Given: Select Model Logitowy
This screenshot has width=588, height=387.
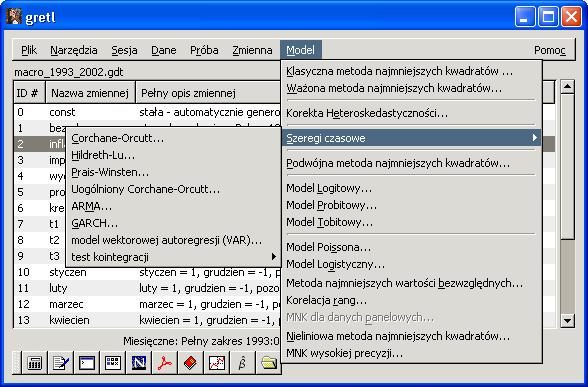Looking at the screenshot, I should coord(411,188).
